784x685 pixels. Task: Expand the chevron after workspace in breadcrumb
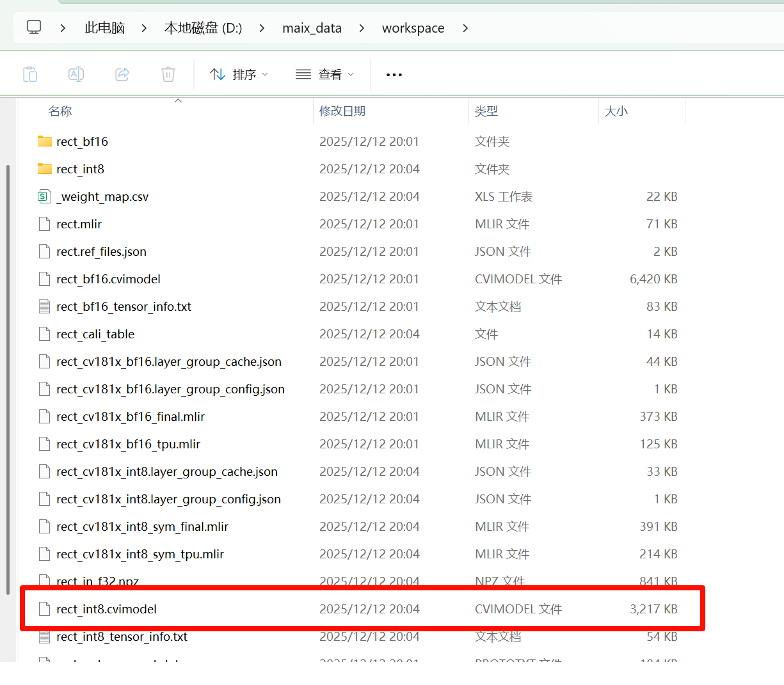(465, 28)
